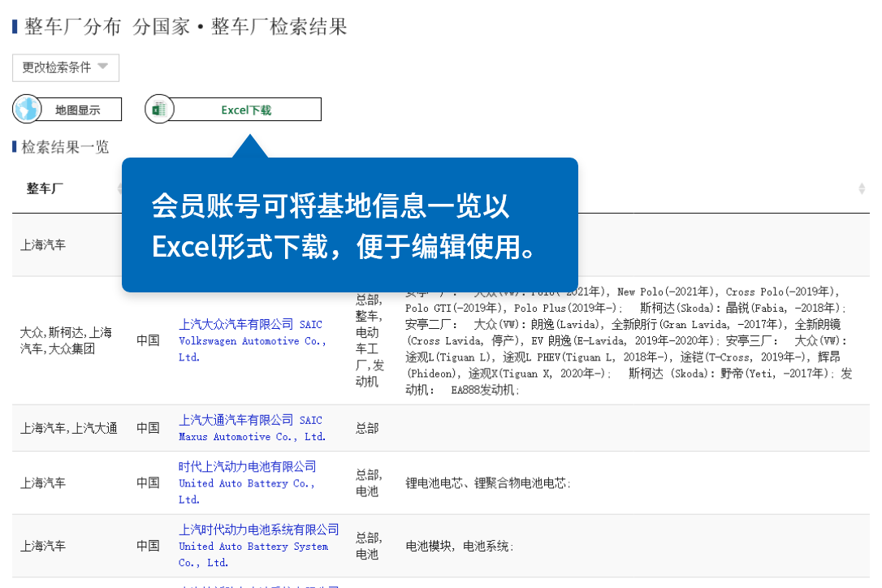Sort table by 整车厂 column header
This screenshot has height=588, width=882.
click(45, 188)
